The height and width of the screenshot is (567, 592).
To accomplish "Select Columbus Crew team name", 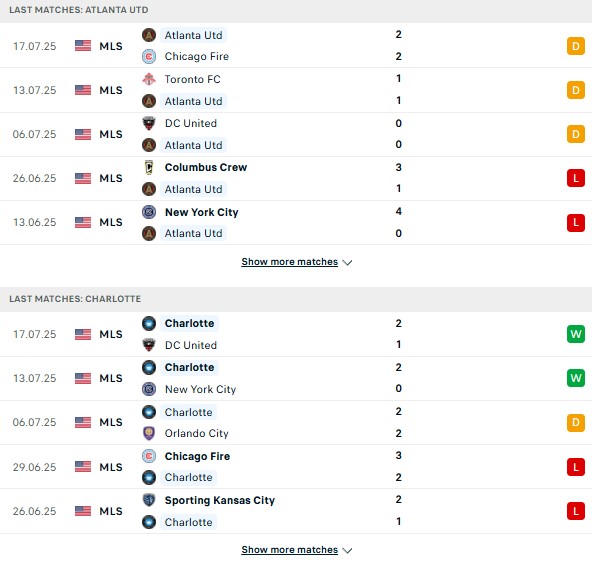I will 206,167.
